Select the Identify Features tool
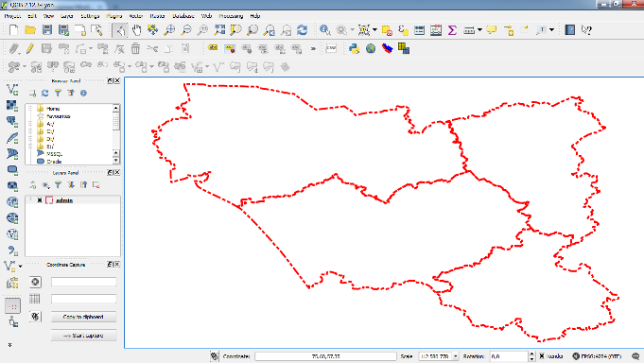The height and width of the screenshot is (363, 644). pos(325,30)
